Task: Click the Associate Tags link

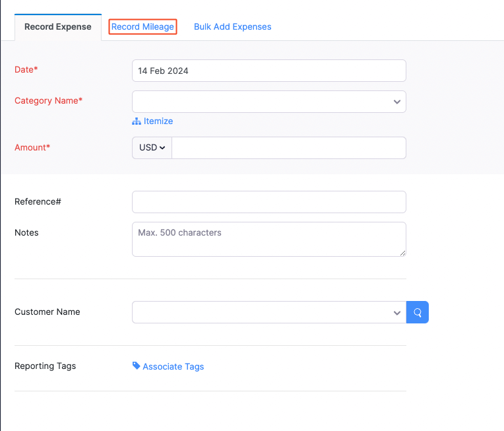Action: 173,366
